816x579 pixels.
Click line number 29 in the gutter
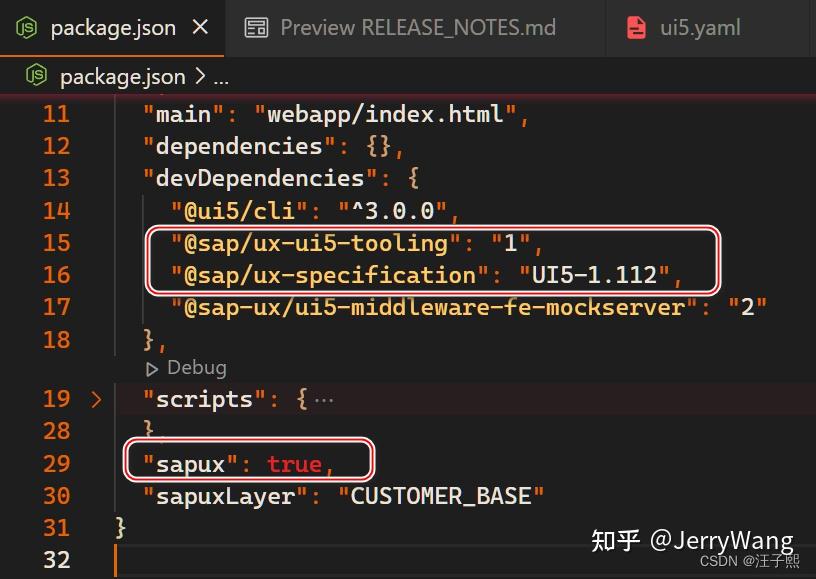pyautogui.click(x=57, y=462)
